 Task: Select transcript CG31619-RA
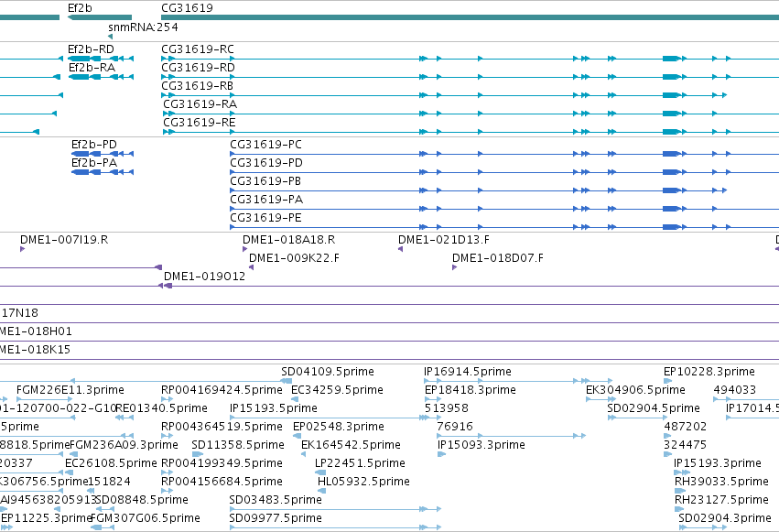200,104
